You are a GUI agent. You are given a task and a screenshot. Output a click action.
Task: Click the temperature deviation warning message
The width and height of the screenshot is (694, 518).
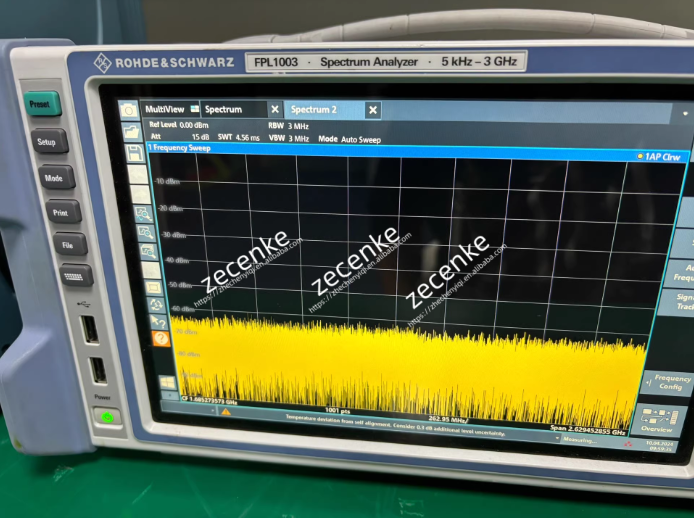395,425
